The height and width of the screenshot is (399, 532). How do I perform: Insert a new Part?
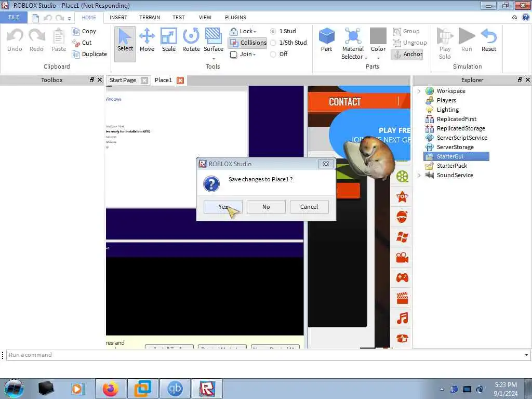(x=326, y=40)
